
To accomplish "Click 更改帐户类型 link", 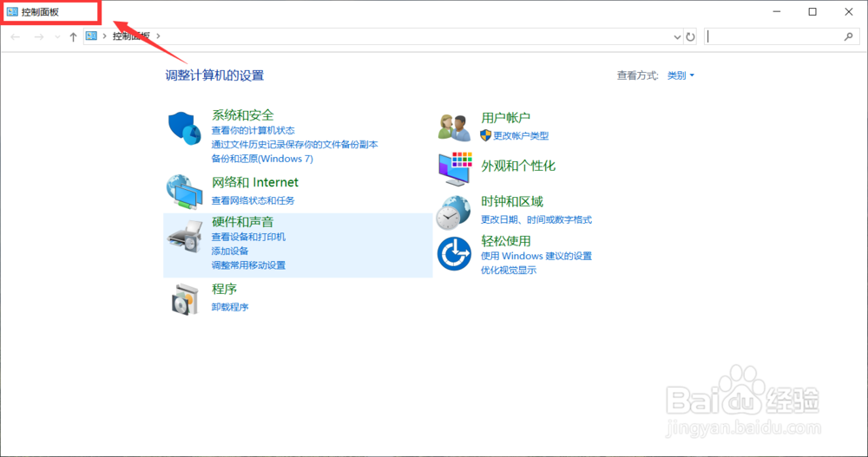I will click(521, 136).
